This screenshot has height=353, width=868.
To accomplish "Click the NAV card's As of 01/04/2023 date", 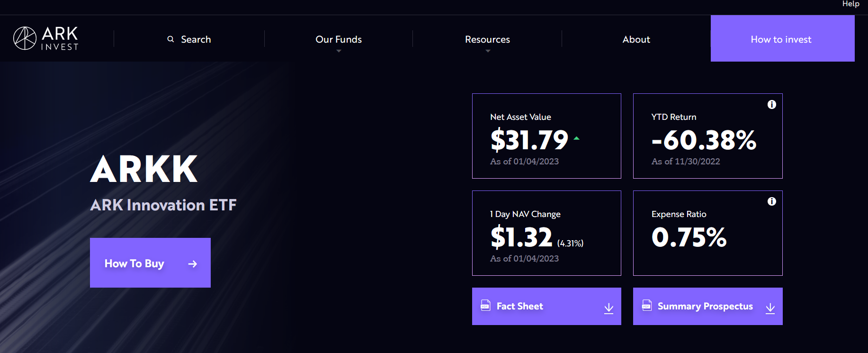I will [x=524, y=162].
